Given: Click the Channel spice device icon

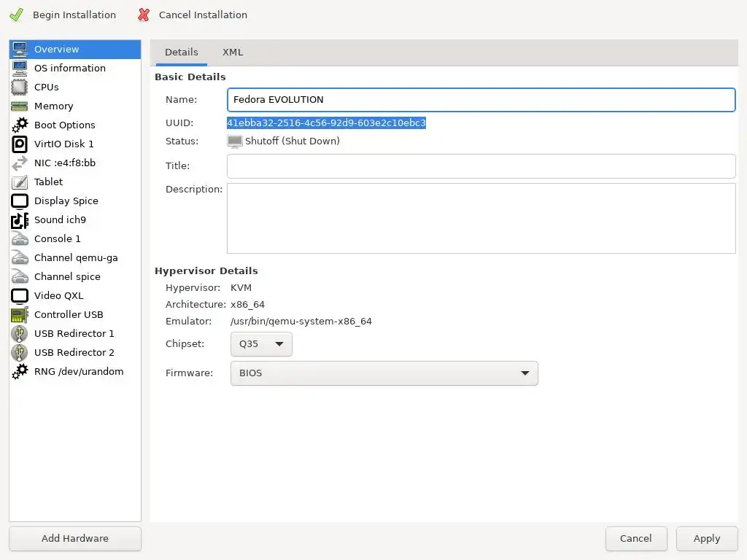Looking at the screenshot, I should [20, 276].
